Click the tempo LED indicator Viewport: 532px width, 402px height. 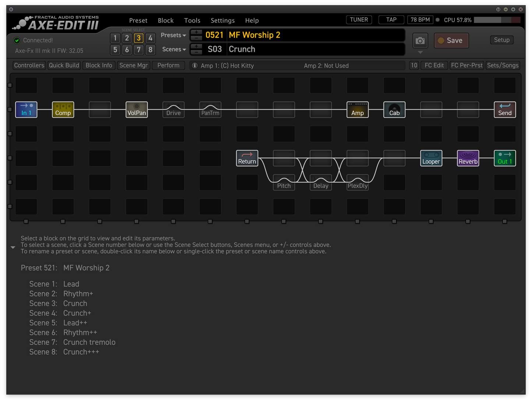point(438,20)
